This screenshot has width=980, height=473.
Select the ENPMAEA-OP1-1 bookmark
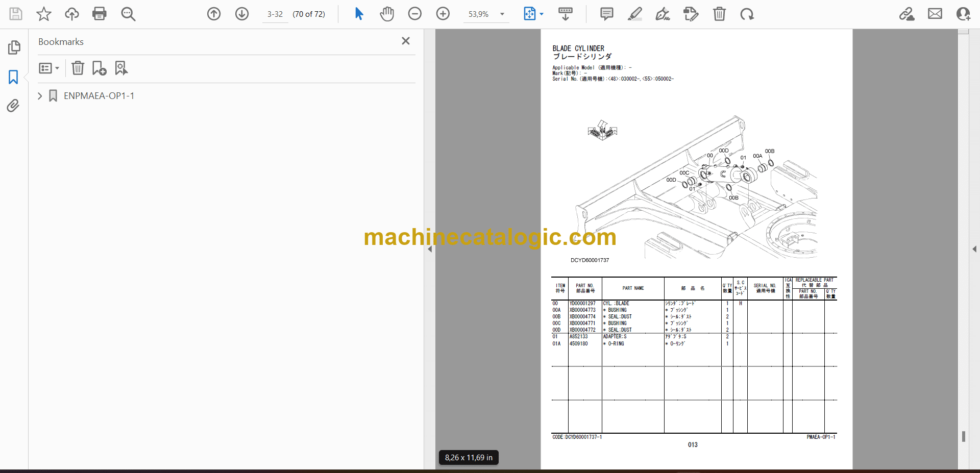point(99,95)
